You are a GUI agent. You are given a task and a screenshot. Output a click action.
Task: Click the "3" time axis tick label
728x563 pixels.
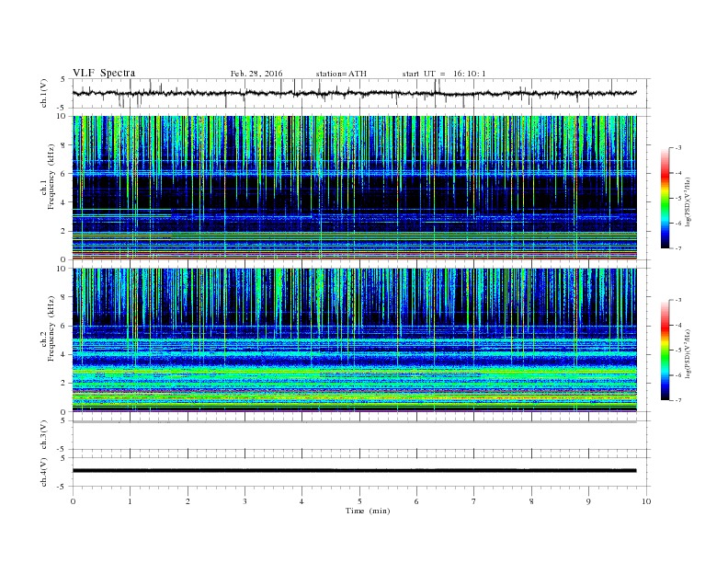coord(245,501)
